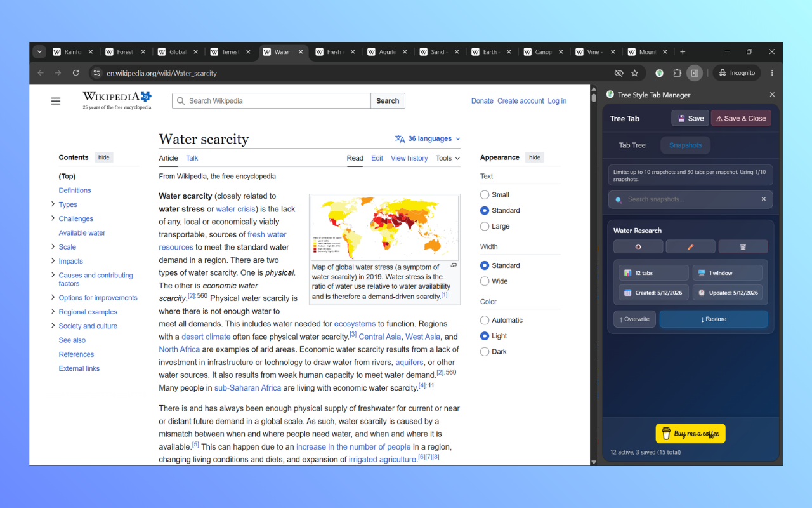812x508 pixels.
Task: Switch to the Forest browser tab
Action: tap(125, 52)
